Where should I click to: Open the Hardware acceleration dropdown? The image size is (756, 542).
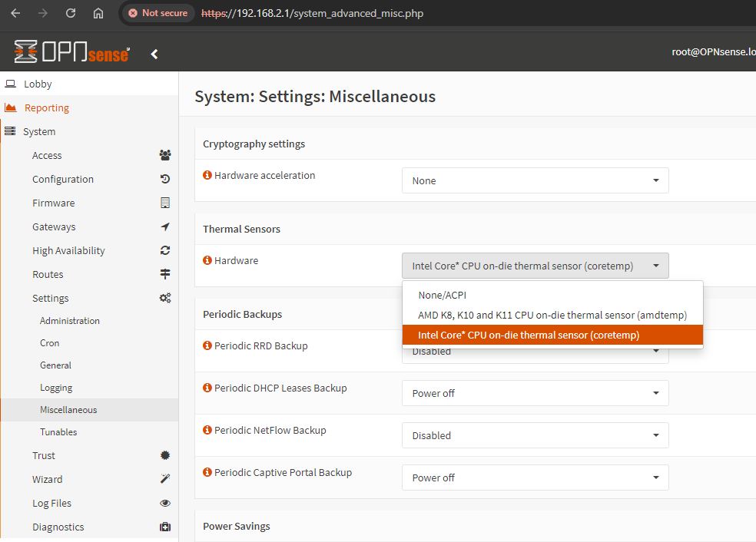[535, 180]
